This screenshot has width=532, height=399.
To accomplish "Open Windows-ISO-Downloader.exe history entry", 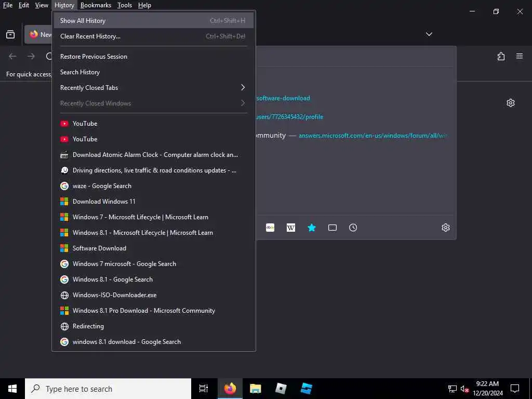I will click(x=153, y=296).
